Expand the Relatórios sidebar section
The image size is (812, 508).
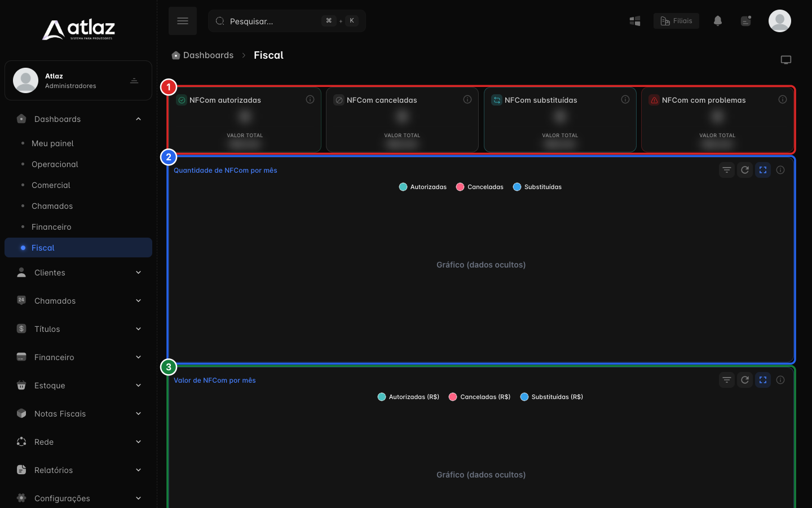click(78, 470)
